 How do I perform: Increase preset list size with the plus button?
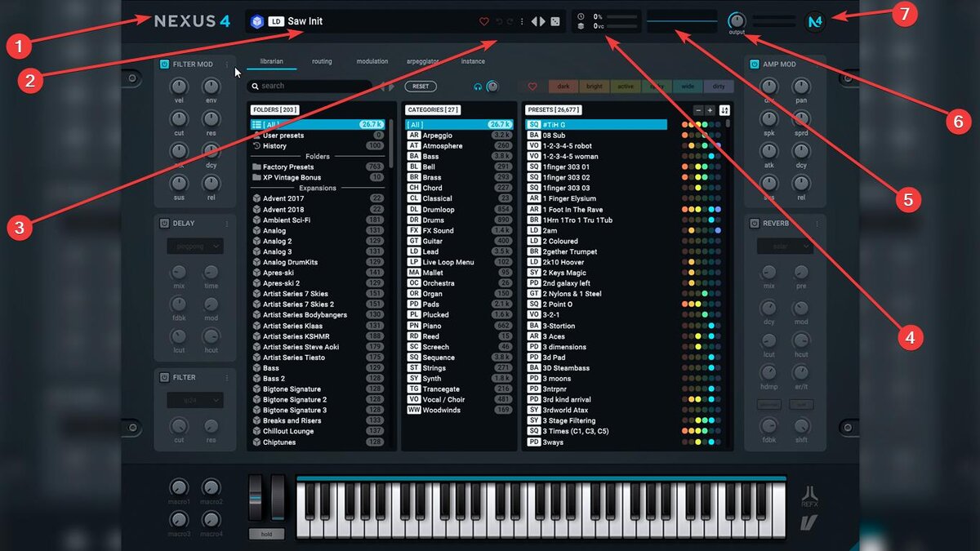[x=710, y=110]
